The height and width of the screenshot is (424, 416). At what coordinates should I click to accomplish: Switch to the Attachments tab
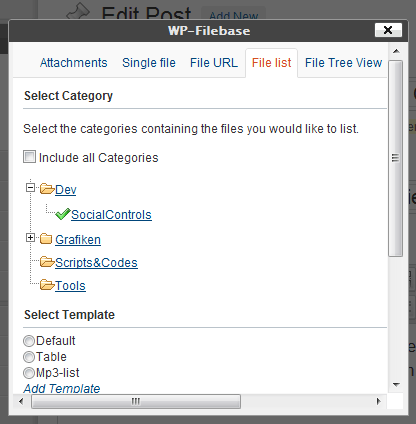click(x=74, y=63)
